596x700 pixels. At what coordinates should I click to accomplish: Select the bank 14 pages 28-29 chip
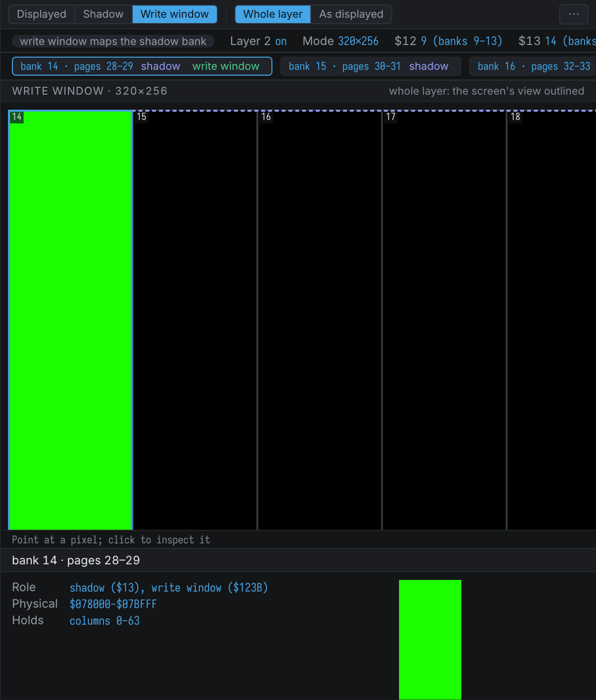point(142,66)
